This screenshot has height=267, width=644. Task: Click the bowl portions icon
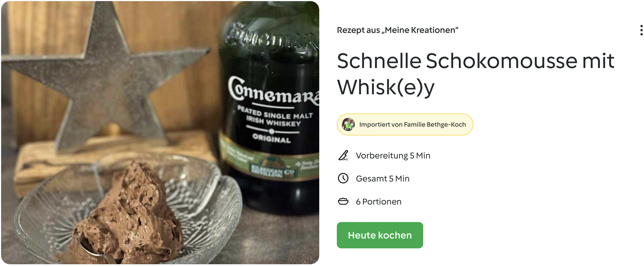343,201
